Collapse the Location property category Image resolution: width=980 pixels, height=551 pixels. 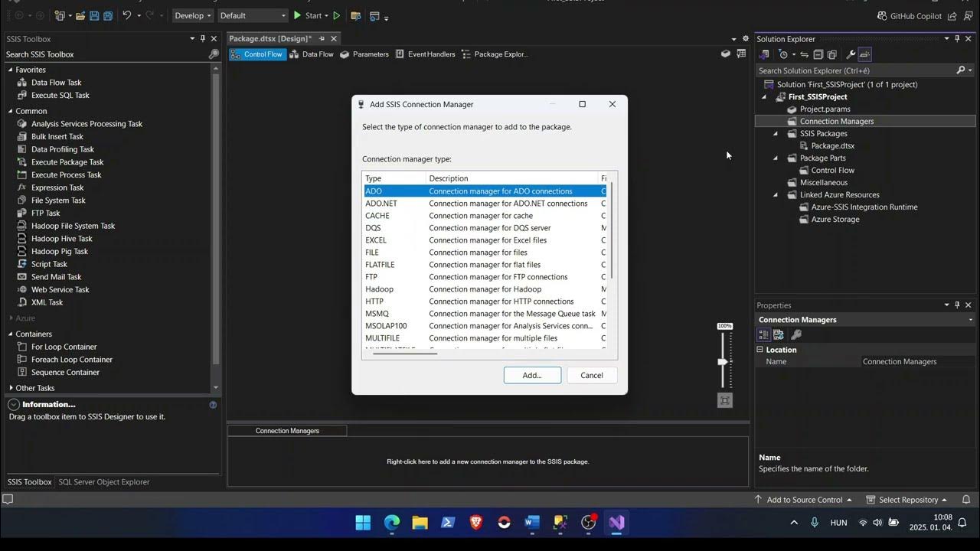760,350
